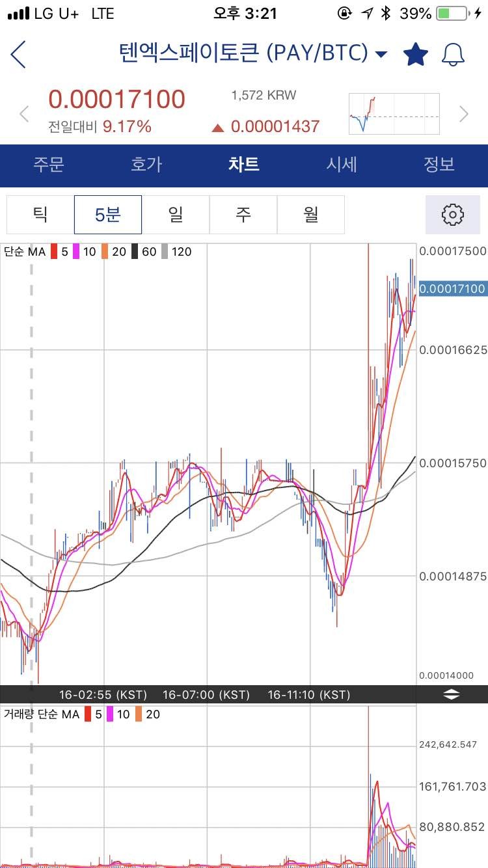Screen dimensions: 488x868
Task: Tap the mini price chart thumbnail
Action: (394, 114)
